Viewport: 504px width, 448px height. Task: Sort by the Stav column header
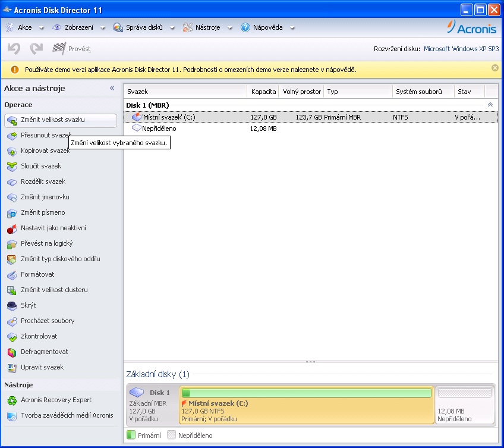[x=470, y=92]
